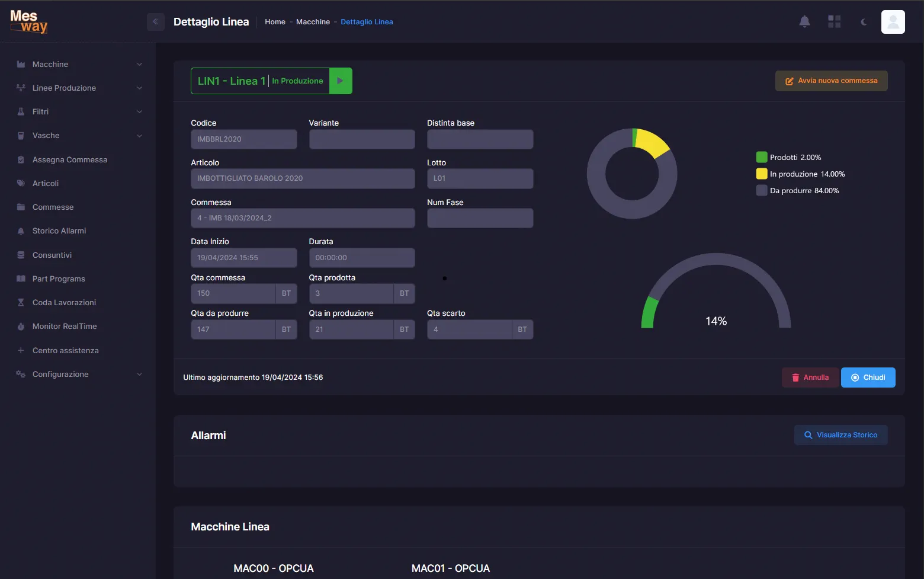Click the Articolo input field
The width and height of the screenshot is (924, 579).
click(x=303, y=178)
